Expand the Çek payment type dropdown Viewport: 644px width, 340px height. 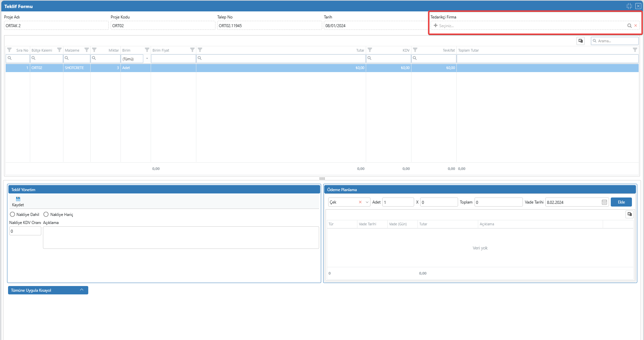(367, 202)
